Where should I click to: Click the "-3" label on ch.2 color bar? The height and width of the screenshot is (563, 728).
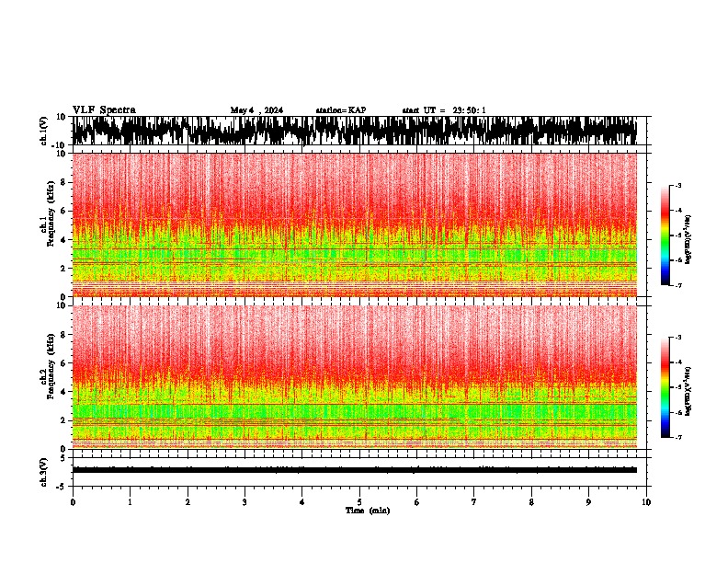[x=677, y=338]
